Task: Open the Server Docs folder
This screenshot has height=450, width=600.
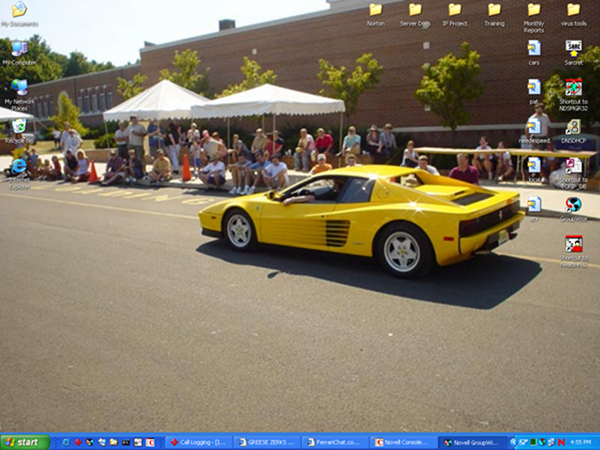Action: tap(415, 15)
